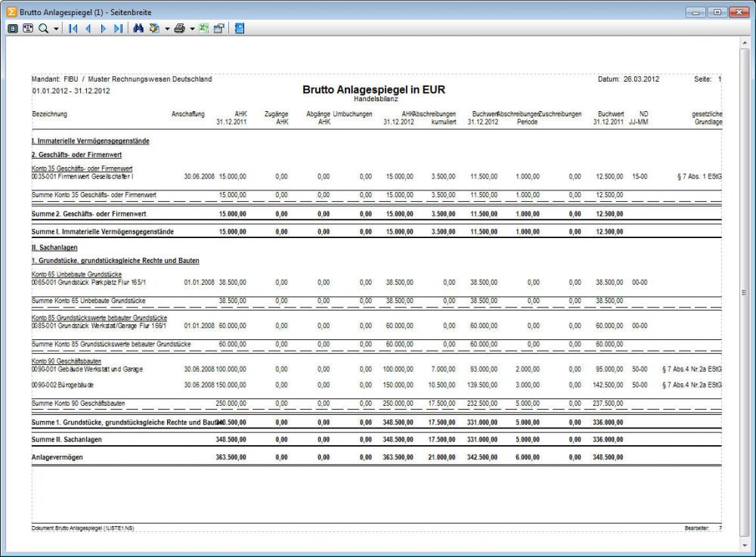The width and height of the screenshot is (756, 557).
Task: Click the 'Zugänge AHK' column header
Action: [x=276, y=118]
